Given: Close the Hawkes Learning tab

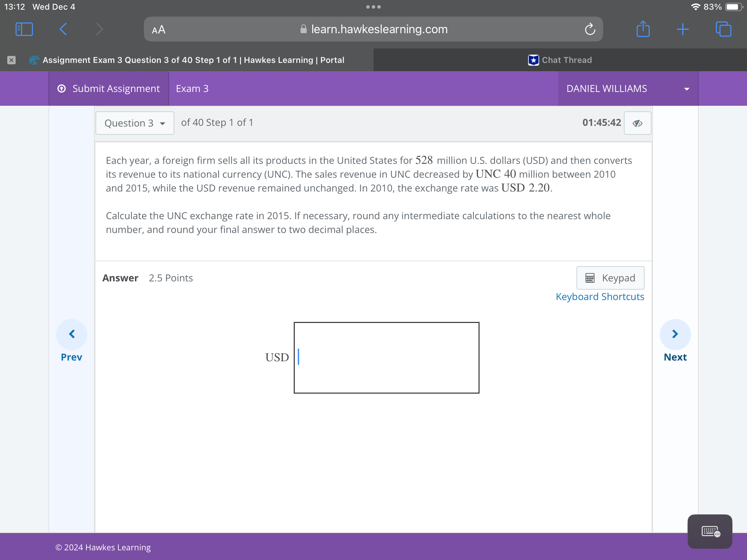Looking at the screenshot, I should pos(11,60).
